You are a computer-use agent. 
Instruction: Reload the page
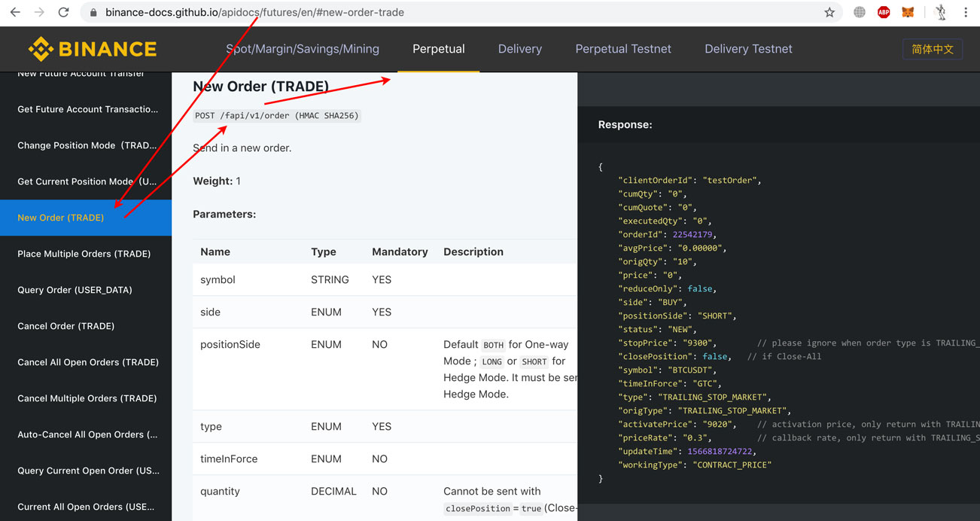tap(63, 12)
